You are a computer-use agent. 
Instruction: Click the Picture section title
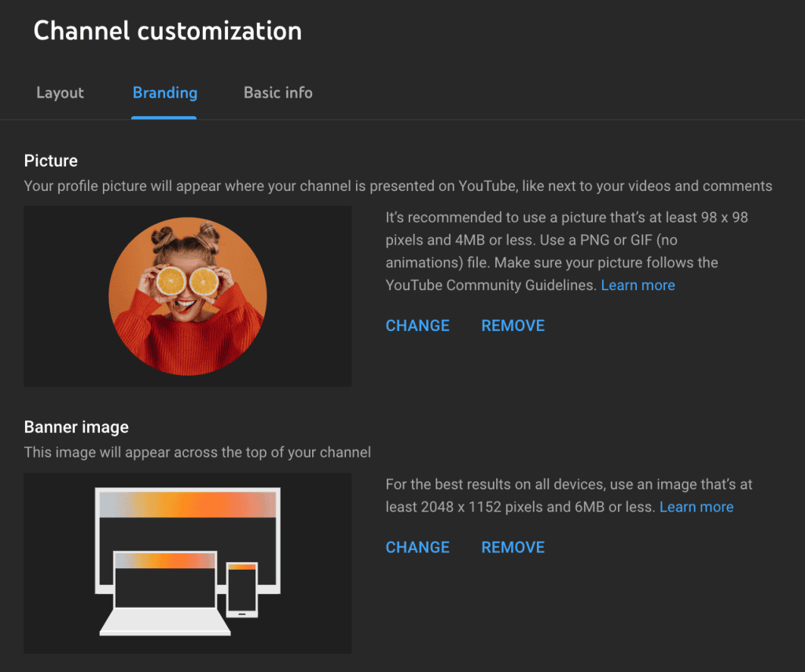coord(50,160)
